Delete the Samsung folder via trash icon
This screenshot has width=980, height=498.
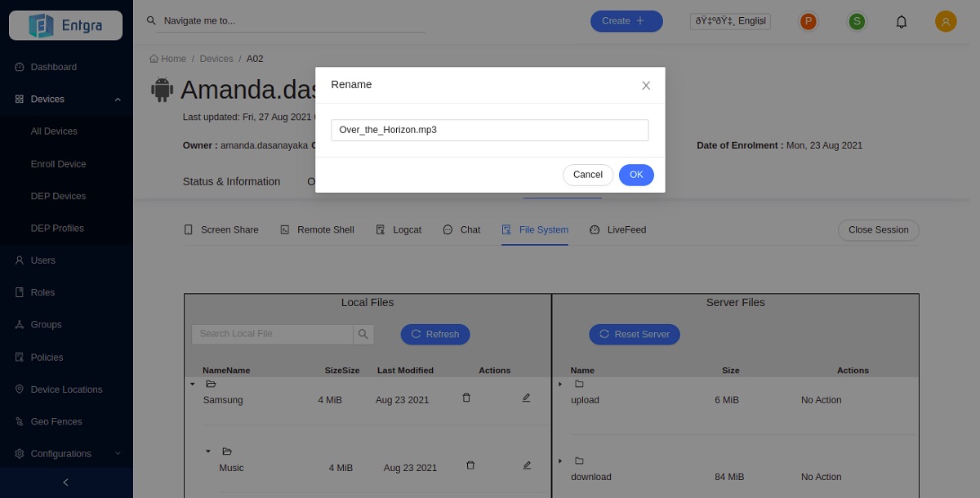click(466, 398)
